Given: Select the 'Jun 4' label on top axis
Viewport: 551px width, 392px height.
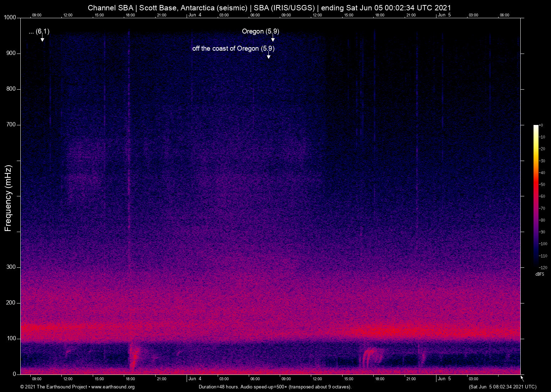Looking at the screenshot, I should [x=196, y=15].
